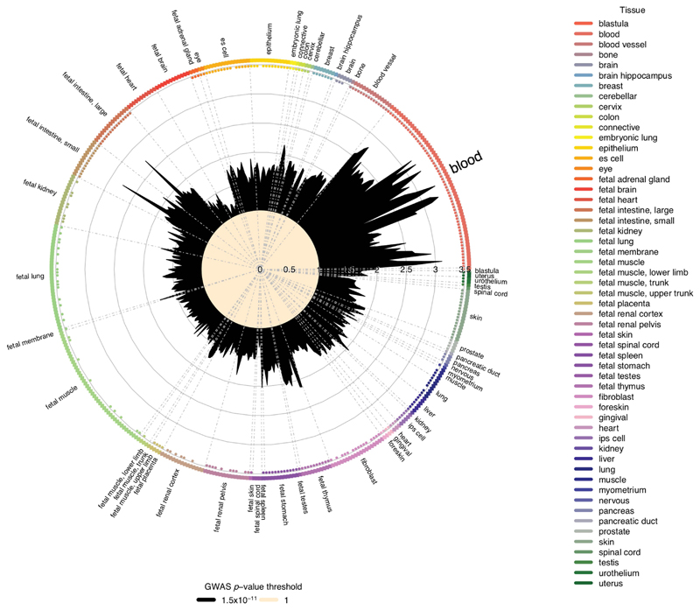Image resolution: width=700 pixels, height=610 pixels.
Task: Click the 'myometrium' legend entry
Action: tap(622, 490)
